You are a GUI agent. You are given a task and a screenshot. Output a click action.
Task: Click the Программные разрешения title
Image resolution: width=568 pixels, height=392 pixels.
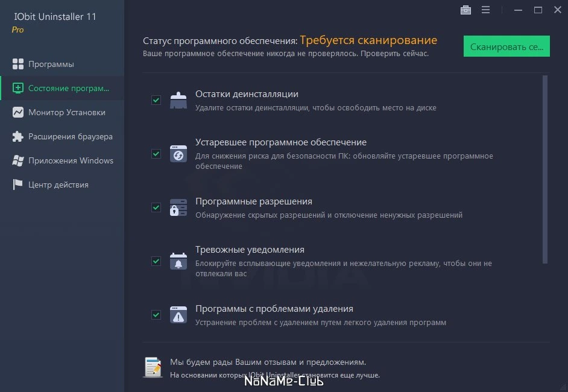point(254,201)
